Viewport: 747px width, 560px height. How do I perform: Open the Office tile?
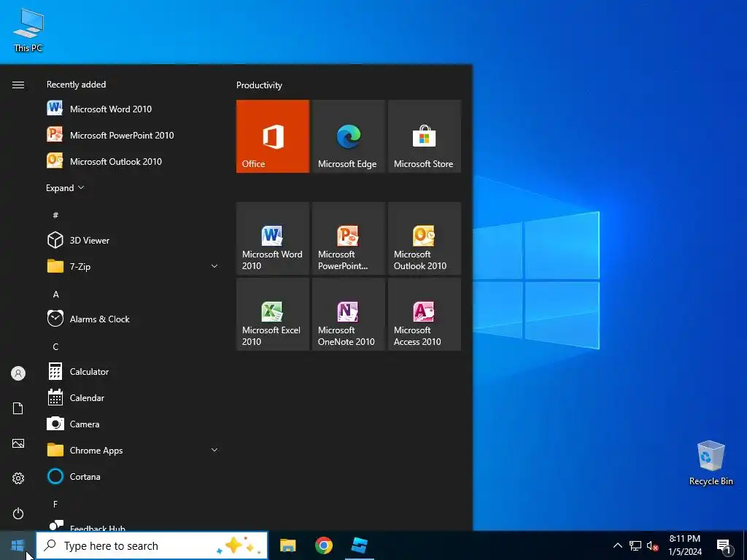[273, 136]
